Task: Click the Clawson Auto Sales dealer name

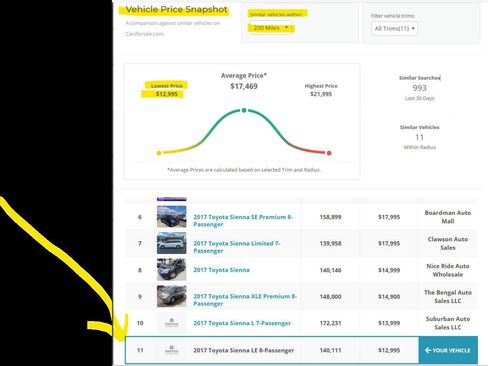Action: point(448,243)
